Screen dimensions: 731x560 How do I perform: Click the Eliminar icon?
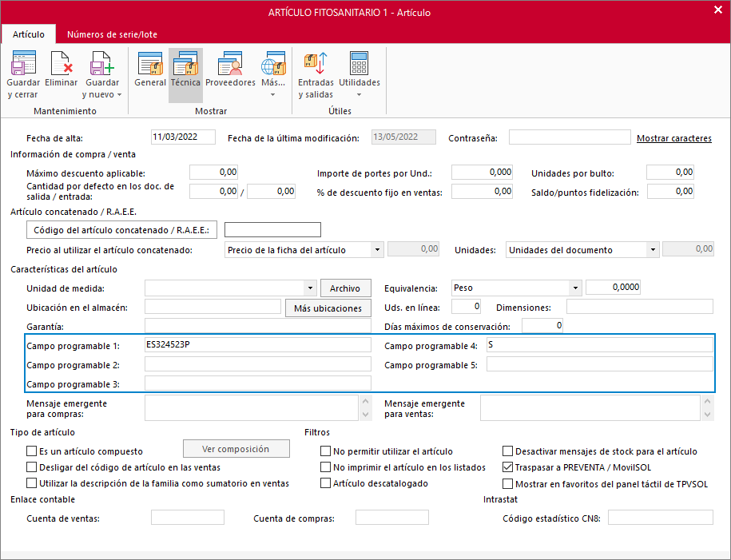point(61,64)
